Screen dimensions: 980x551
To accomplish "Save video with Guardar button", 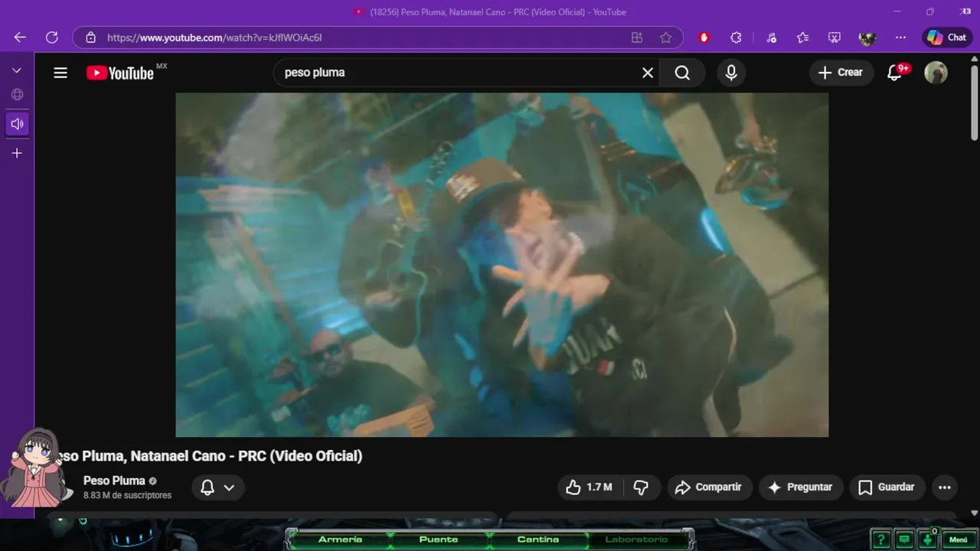I will (887, 487).
